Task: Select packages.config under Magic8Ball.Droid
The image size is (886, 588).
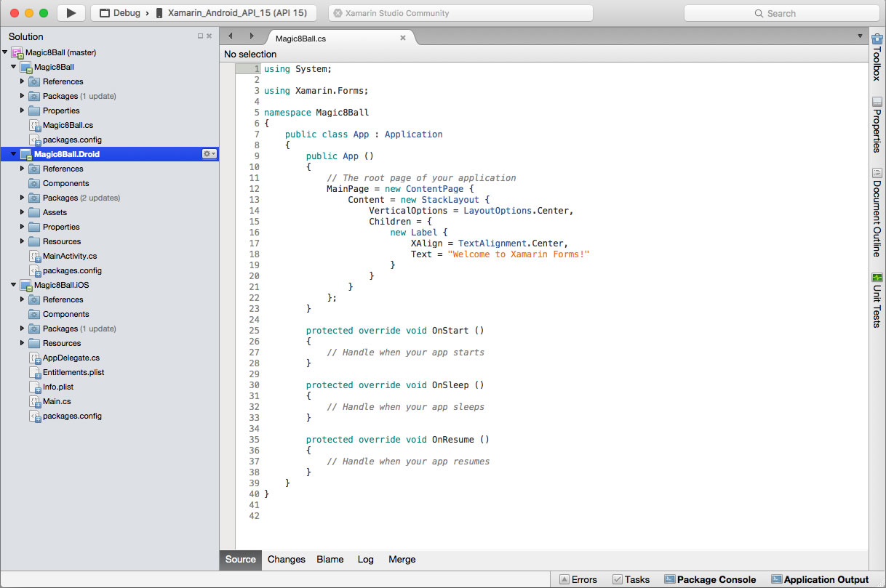Action: pyautogui.click(x=72, y=270)
